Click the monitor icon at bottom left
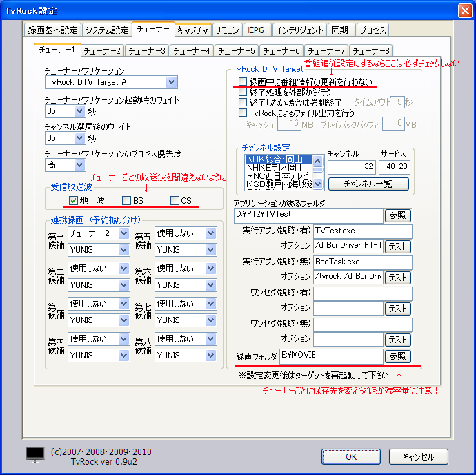 [35, 455]
